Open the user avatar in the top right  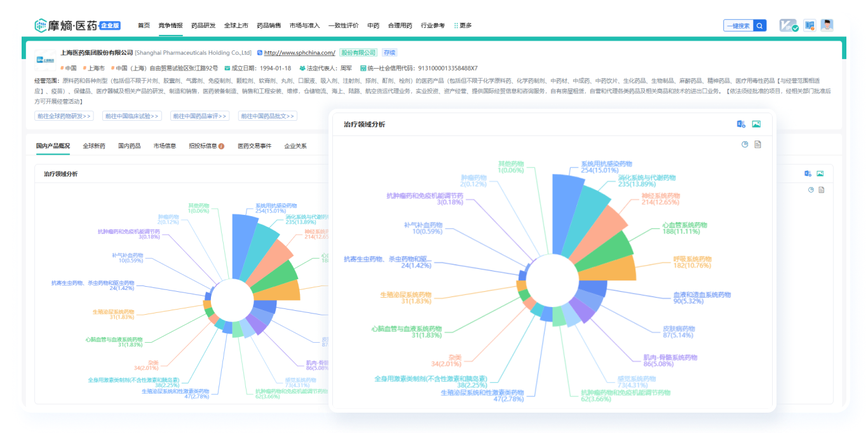click(x=827, y=25)
